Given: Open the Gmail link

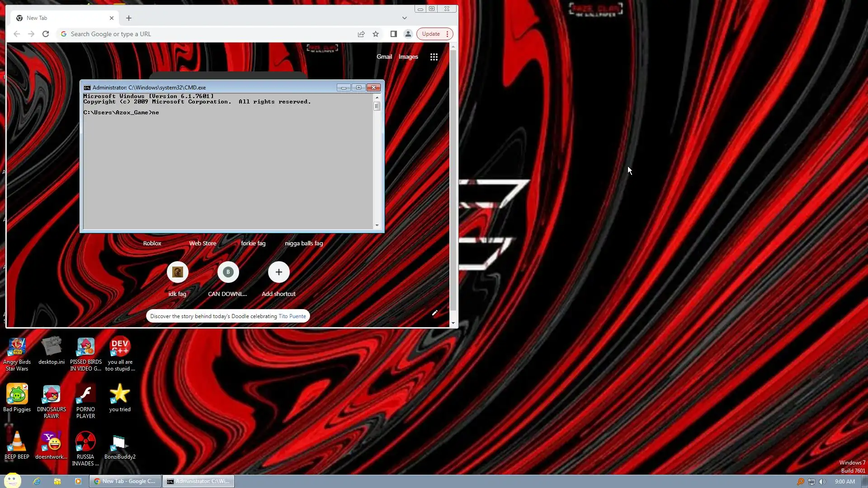Looking at the screenshot, I should click(x=384, y=56).
